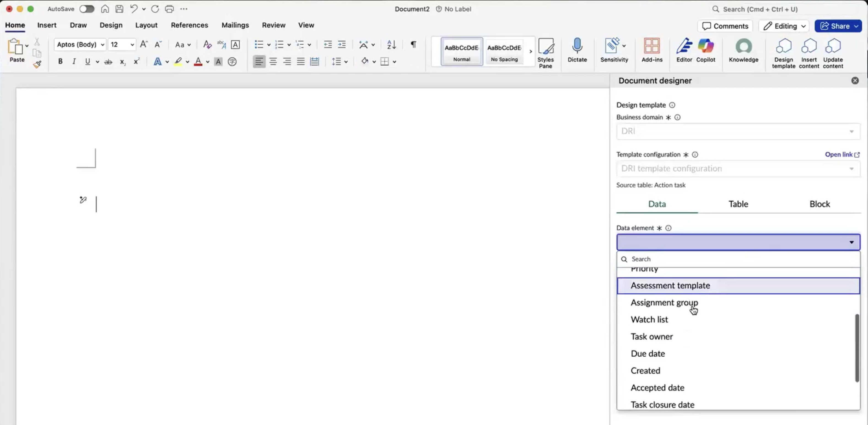This screenshot has height=425, width=868.
Task: Apply italic formatting
Action: point(74,61)
